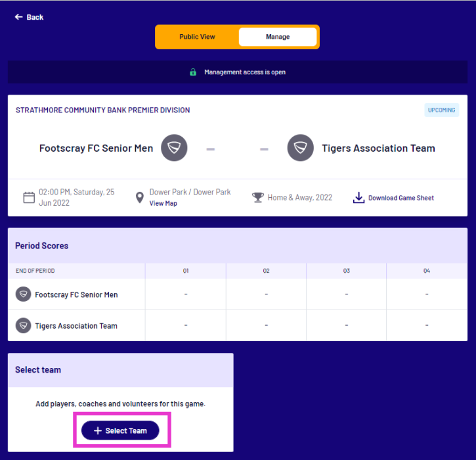
Task: Switch to Public View tab
Action: [x=197, y=37]
